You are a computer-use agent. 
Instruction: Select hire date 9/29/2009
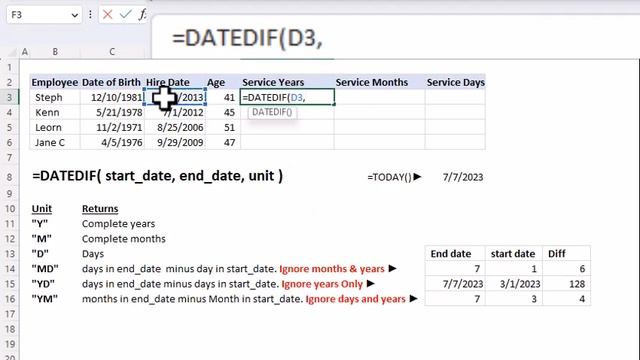[x=175, y=142]
